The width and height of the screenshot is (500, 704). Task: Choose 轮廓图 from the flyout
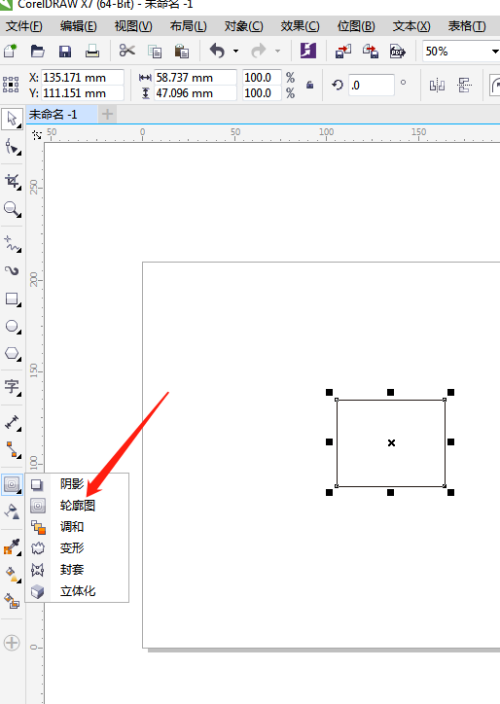77,506
